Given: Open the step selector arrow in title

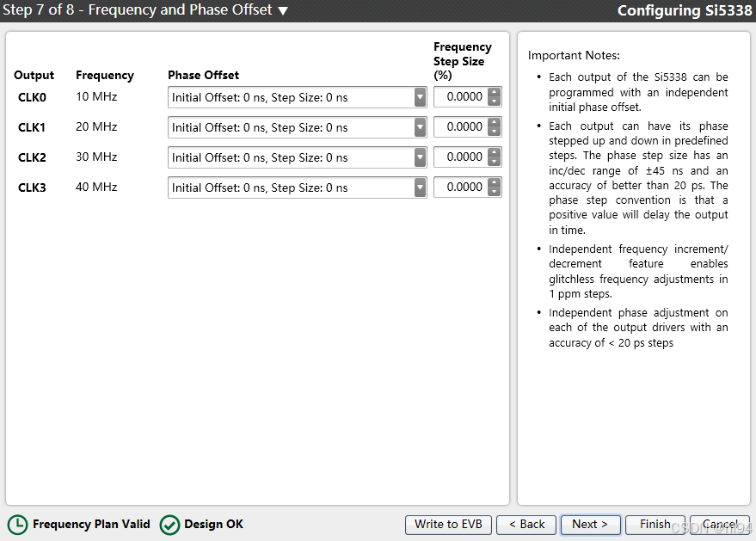Looking at the screenshot, I should click(x=283, y=10).
